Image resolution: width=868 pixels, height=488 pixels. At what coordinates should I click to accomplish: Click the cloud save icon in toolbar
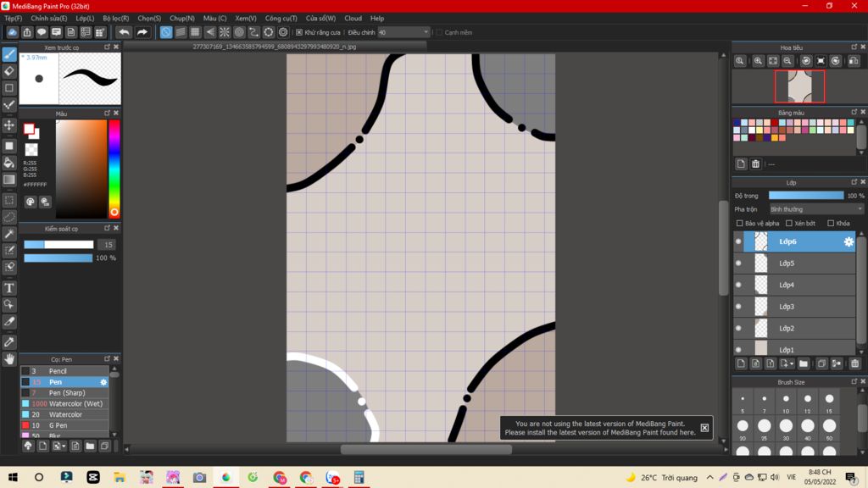(12, 32)
